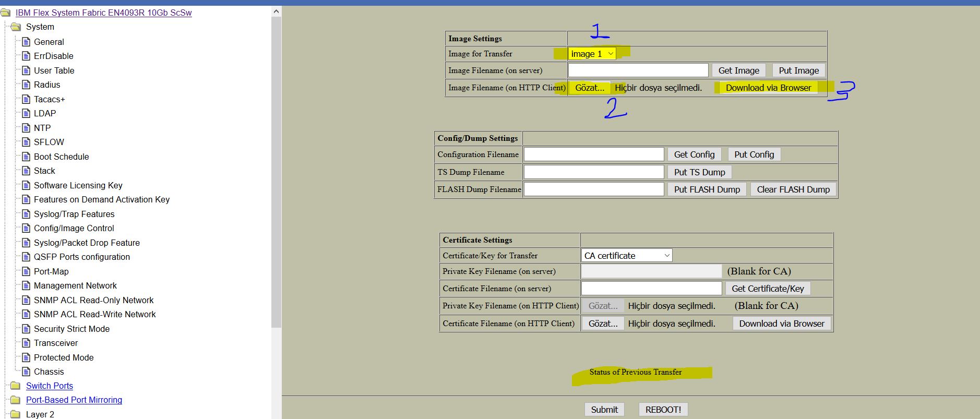Focus the Certificate Filename on server field

(652, 289)
